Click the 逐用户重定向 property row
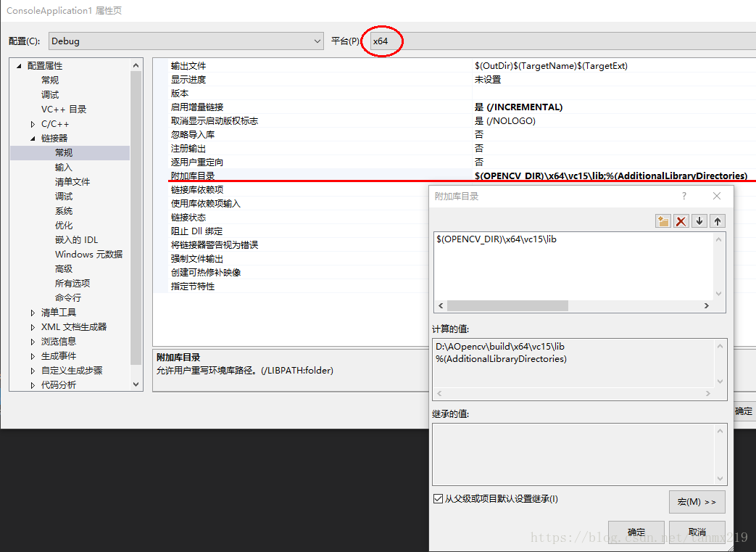 click(x=454, y=162)
